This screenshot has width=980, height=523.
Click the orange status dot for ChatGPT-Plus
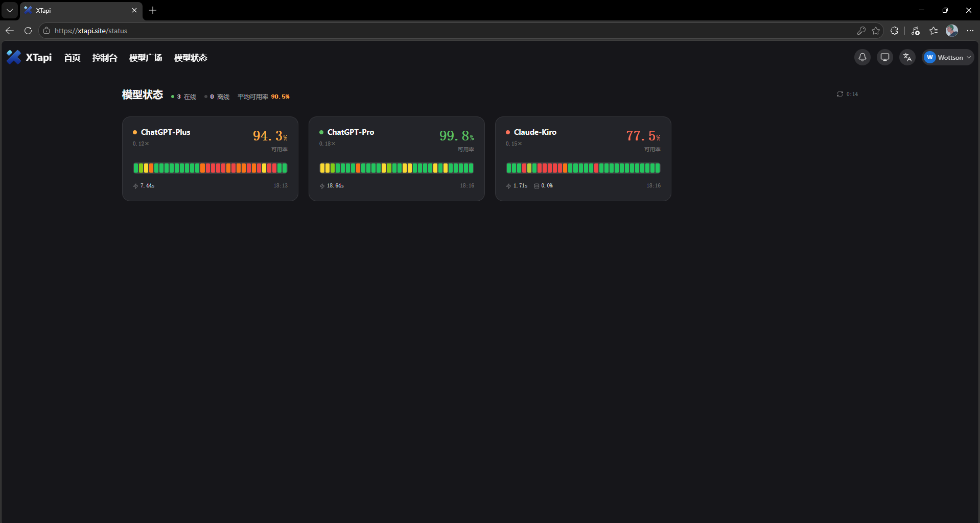point(135,132)
